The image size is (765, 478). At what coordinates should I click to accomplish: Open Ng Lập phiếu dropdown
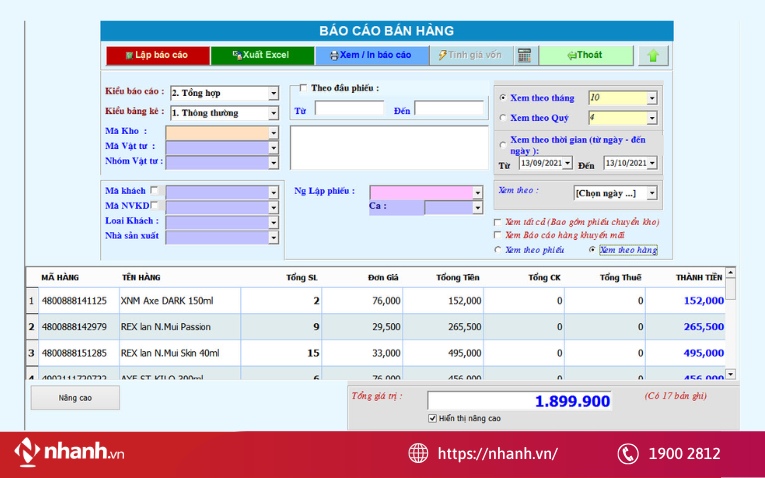(478, 193)
